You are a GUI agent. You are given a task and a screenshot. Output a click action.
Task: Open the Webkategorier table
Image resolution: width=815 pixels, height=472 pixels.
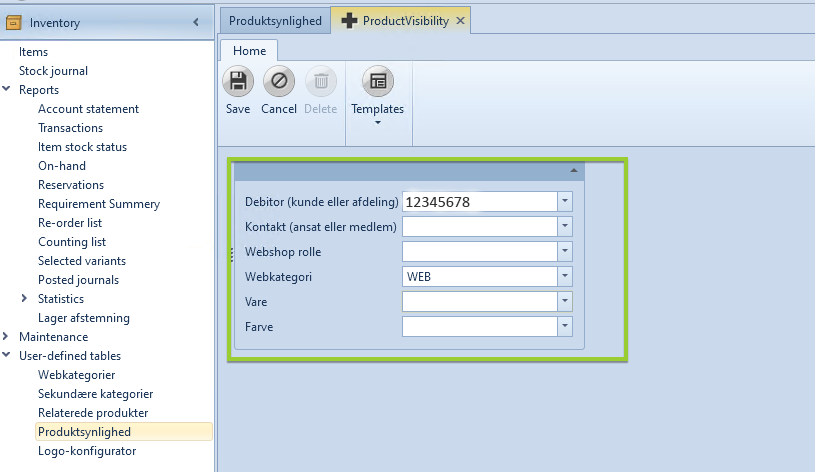pos(76,375)
